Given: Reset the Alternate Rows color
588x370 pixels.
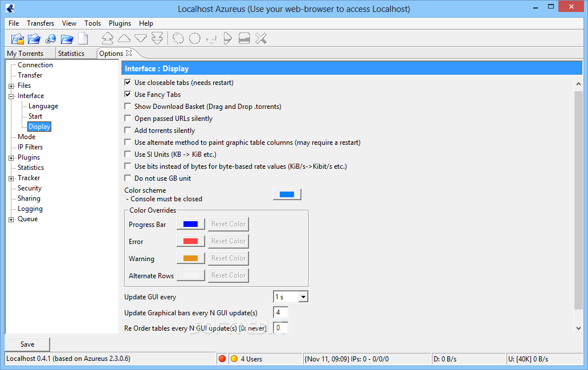Looking at the screenshot, I should 228,275.
